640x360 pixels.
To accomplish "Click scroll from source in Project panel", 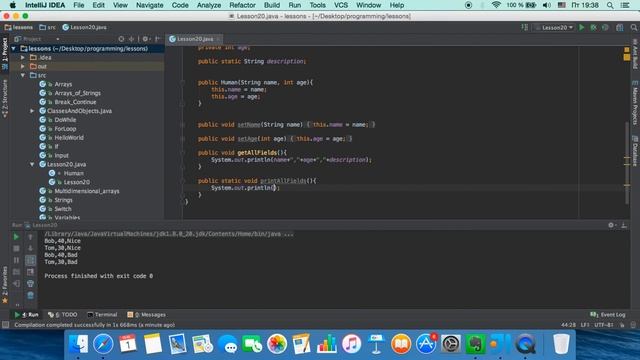I will [121, 39].
